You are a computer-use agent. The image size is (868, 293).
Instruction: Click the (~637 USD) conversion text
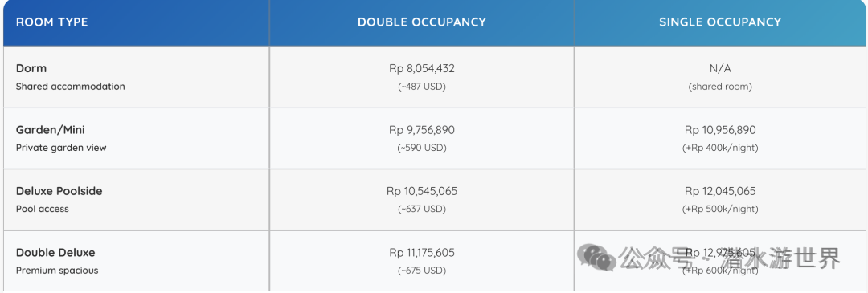[422, 210]
